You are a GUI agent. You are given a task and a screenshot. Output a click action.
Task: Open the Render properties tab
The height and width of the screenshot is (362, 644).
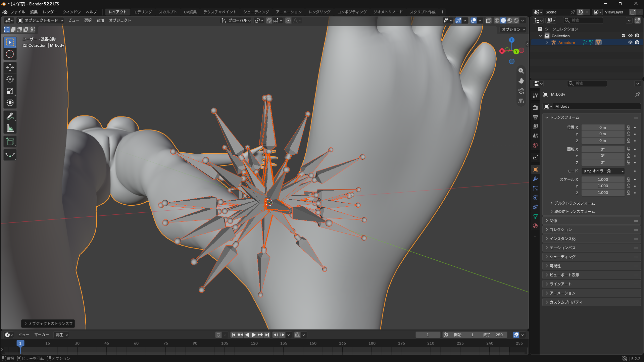535,107
